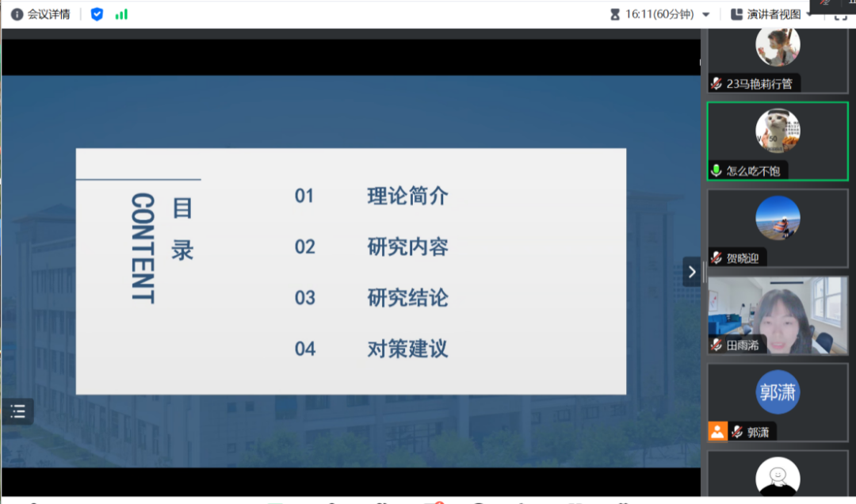Open 会议详情 meeting info
The height and width of the screenshot is (504, 856).
click(40, 14)
